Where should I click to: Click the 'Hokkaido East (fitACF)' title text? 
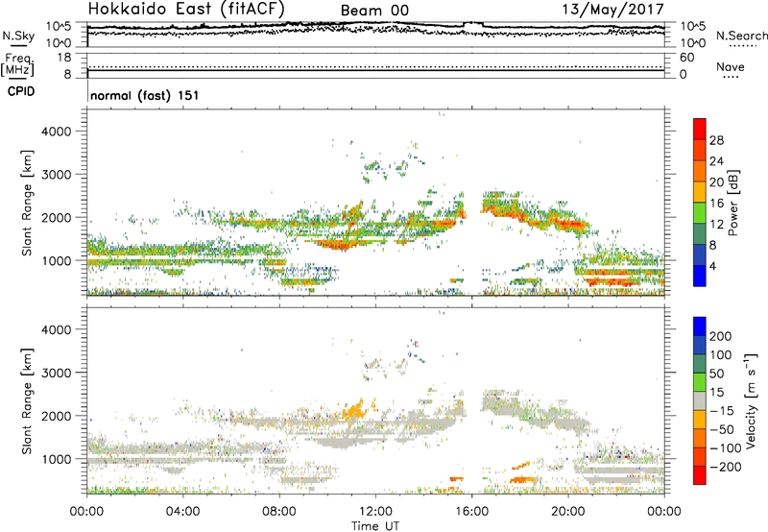tap(186, 10)
